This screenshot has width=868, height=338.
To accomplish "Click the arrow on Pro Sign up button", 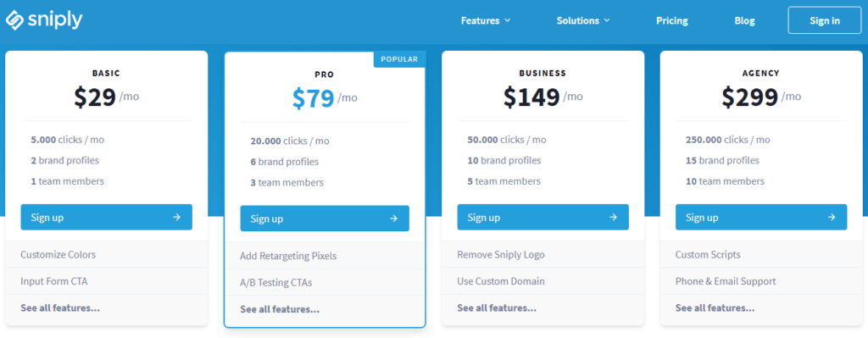I will point(393,219).
